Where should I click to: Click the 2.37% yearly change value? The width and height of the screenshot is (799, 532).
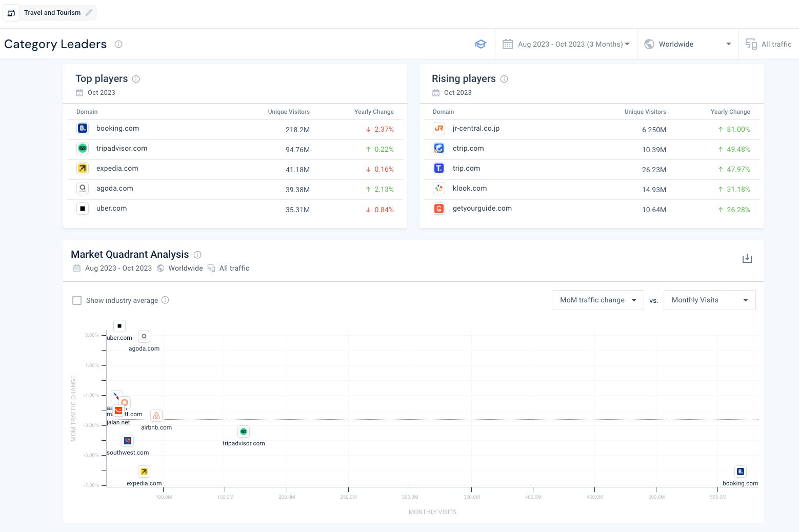384,130
